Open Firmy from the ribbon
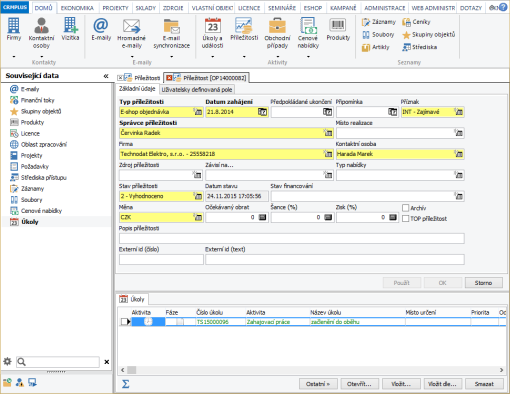 click(x=13, y=30)
